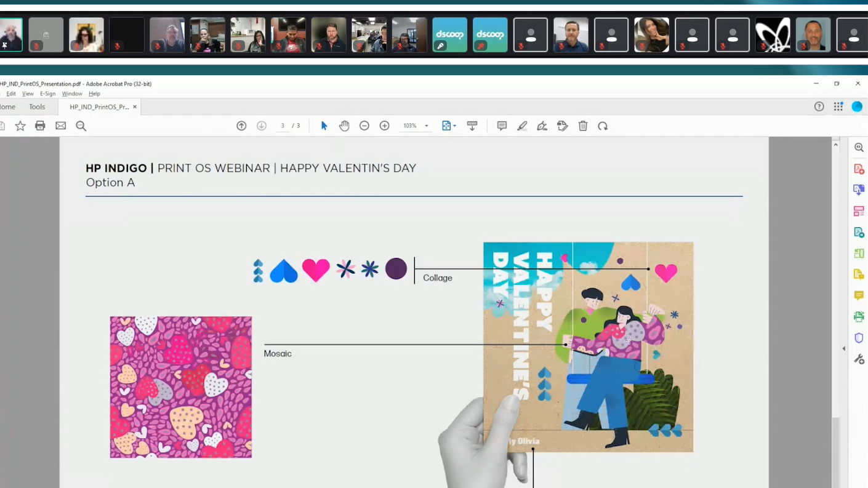Print the document via the printer icon

(40, 126)
